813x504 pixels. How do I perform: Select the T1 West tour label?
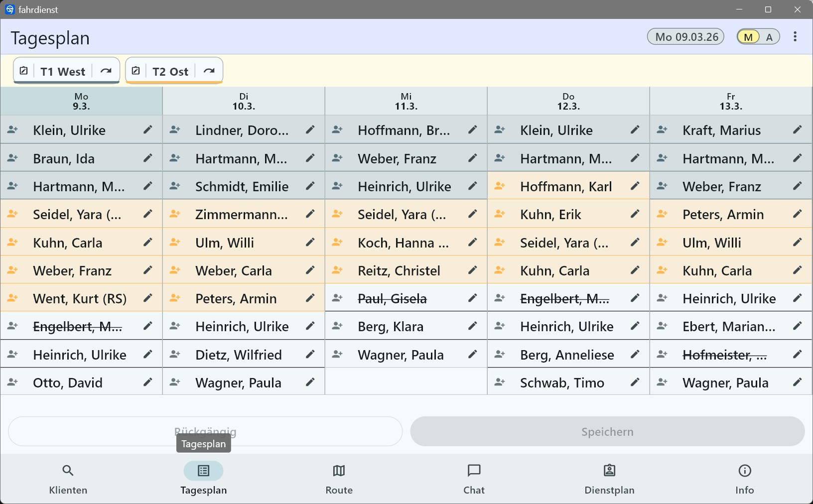pyautogui.click(x=63, y=72)
